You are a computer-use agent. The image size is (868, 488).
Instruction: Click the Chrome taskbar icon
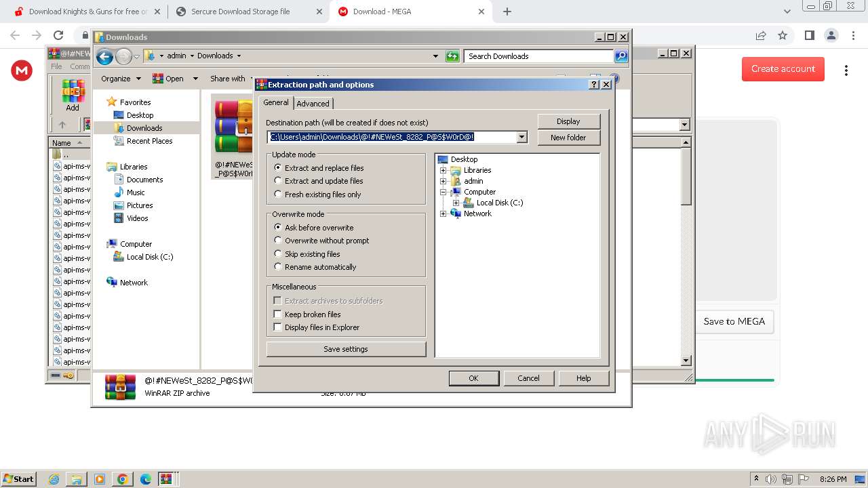coord(123,479)
